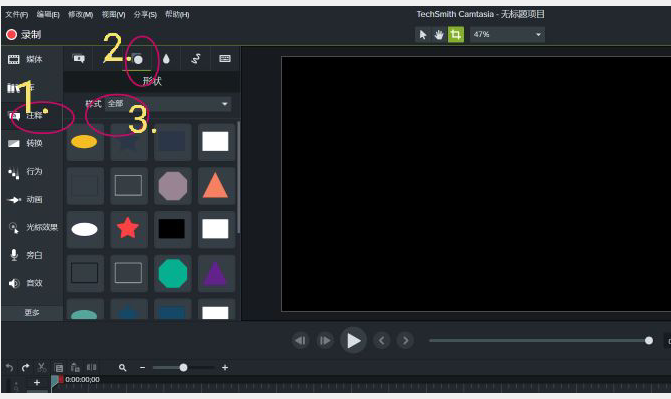Screen dimensions: 671x399
Task: Open the Edit (编辑) menu
Action: tap(48, 15)
